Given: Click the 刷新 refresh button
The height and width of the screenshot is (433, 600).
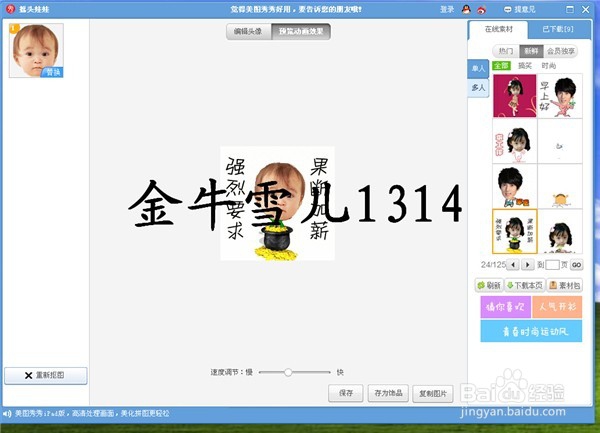Looking at the screenshot, I should coord(489,285).
